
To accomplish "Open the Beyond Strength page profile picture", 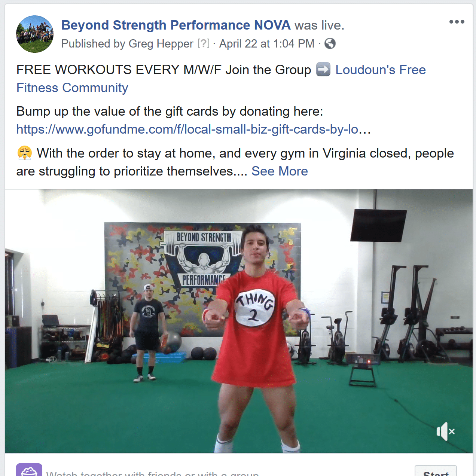I will click(35, 34).
